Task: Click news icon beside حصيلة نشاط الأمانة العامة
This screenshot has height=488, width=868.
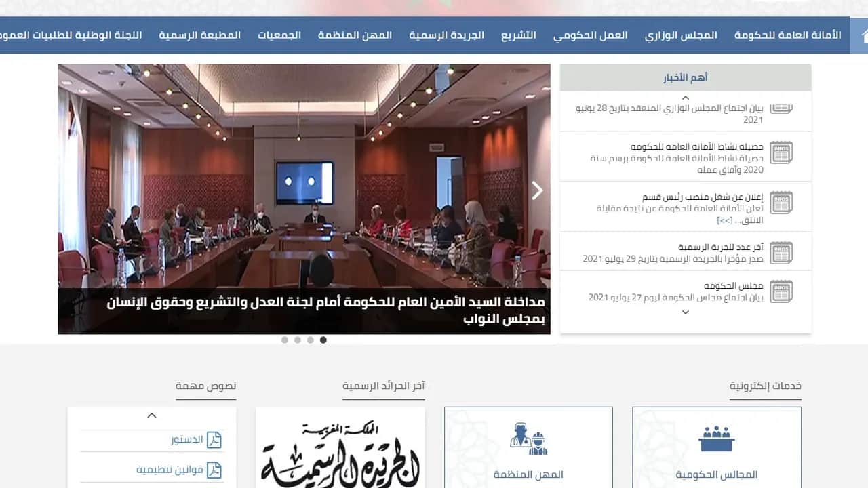Action: pos(781,152)
